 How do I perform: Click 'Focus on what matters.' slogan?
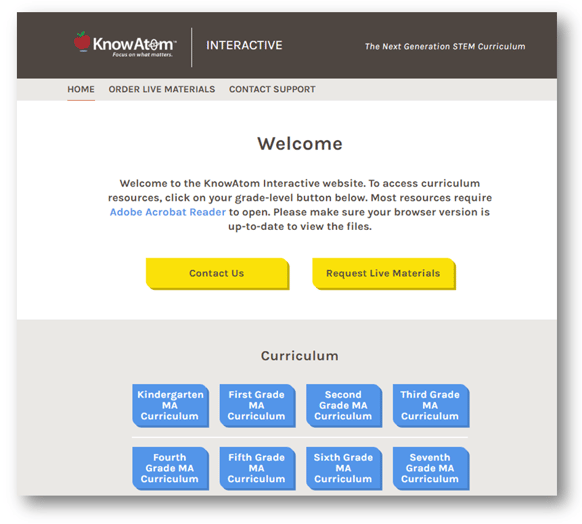(143, 55)
